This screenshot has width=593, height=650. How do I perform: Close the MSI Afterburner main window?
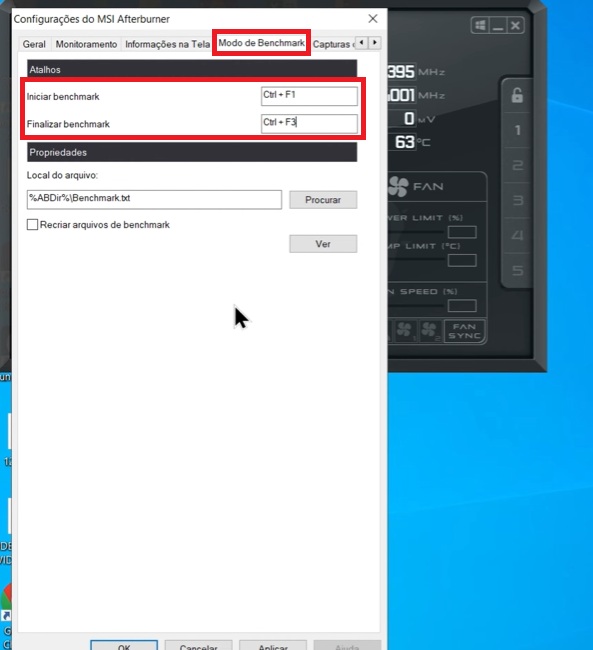tap(515, 26)
